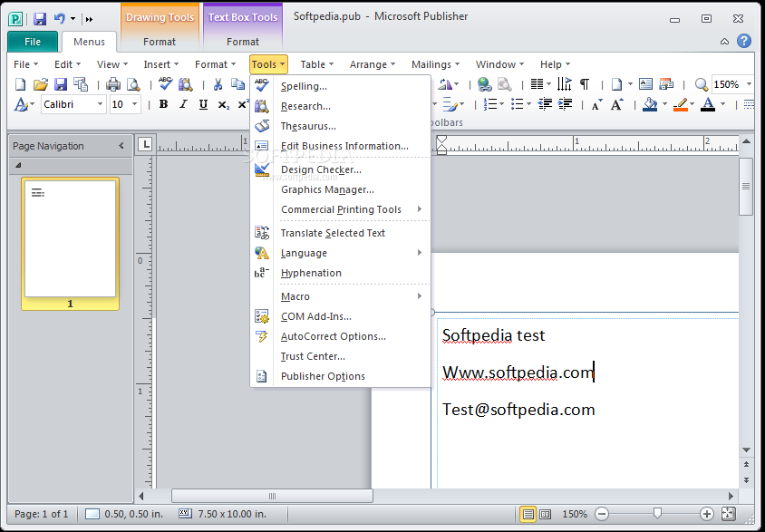This screenshot has height=532, width=765.
Task: Toggle Subscript formatting
Action: pyautogui.click(x=224, y=105)
